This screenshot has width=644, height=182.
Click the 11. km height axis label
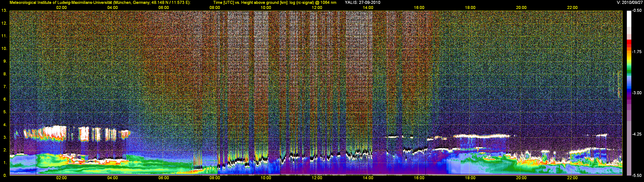tap(4, 36)
